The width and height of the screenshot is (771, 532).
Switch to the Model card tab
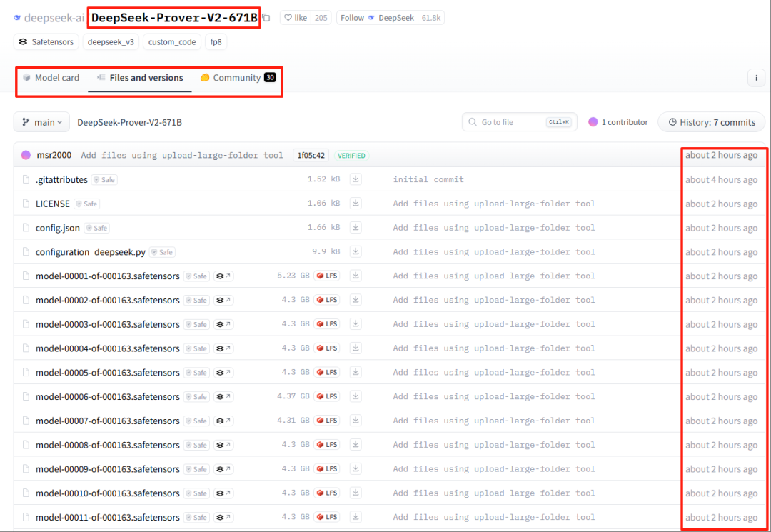(51, 78)
